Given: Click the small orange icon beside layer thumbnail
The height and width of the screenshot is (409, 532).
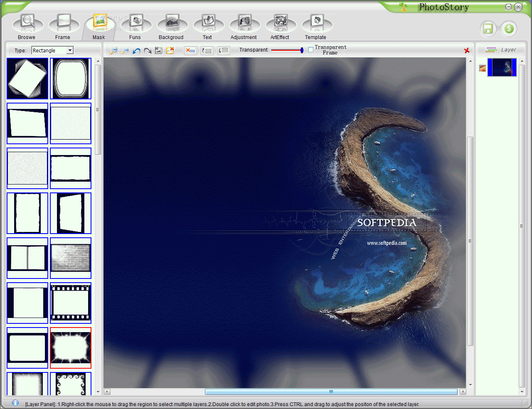Looking at the screenshot, I should pos(483,68).
